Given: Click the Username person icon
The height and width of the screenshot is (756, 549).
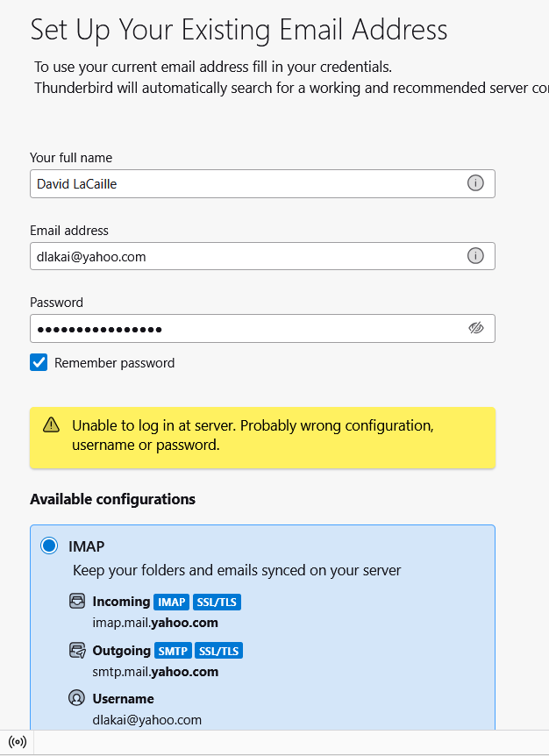Looking at the screenshot, I should click(77, 699).
